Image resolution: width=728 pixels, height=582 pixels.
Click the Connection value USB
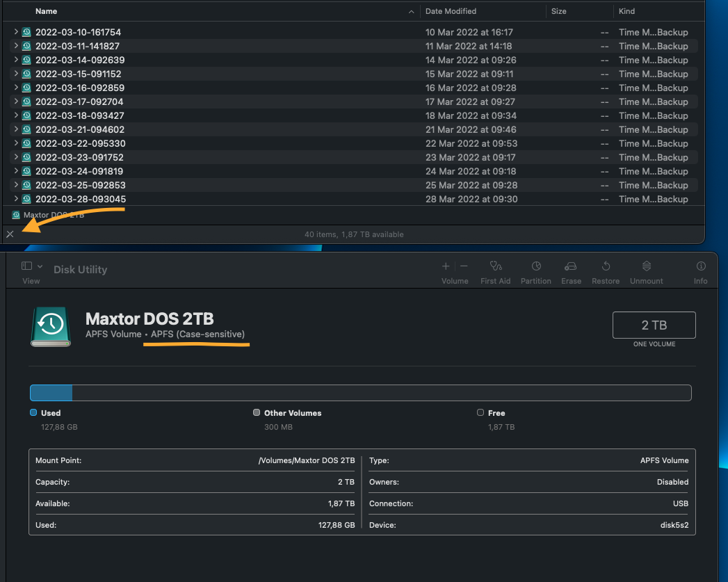[x=681, y=503]
